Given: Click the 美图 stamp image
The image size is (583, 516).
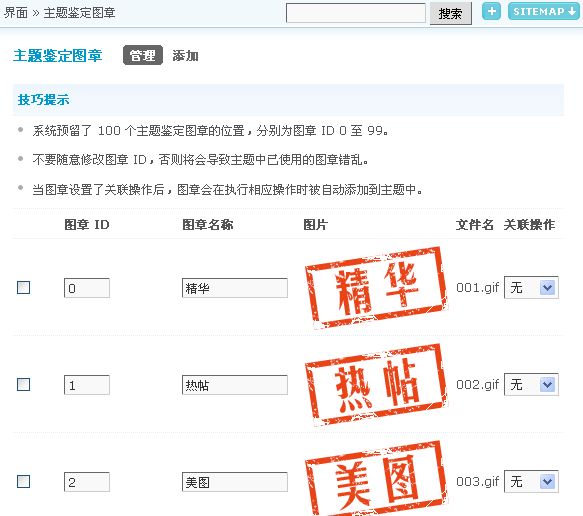Looking at the screenshot, I should pos(376,478).
